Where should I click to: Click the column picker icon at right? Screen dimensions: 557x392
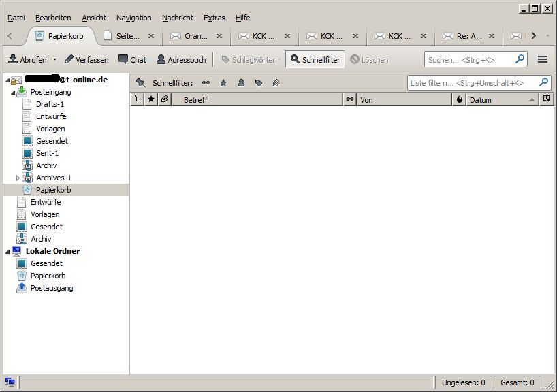(547, 100)
